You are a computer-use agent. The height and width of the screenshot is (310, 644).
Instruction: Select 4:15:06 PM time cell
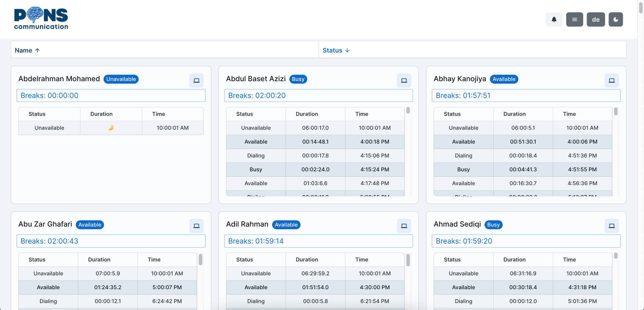[375, 156]
